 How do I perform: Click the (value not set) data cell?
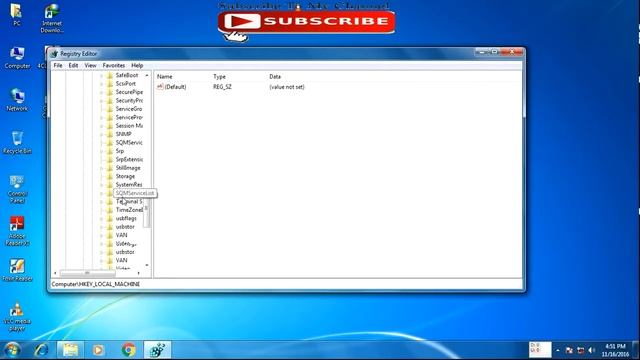pos(287,87)
